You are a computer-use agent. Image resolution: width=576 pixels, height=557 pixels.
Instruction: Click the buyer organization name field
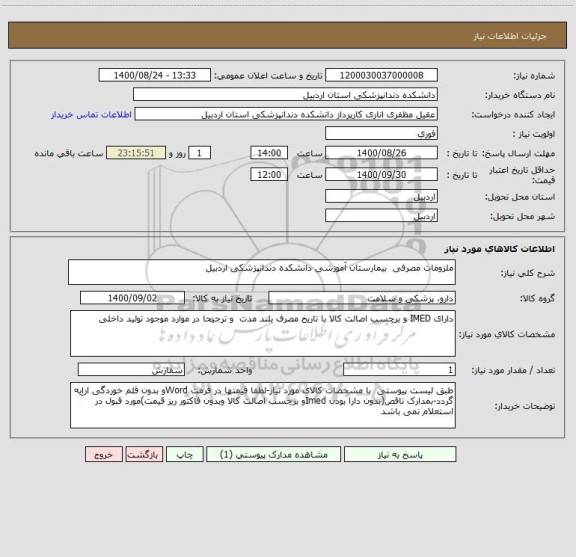click(x=285, y=95)
